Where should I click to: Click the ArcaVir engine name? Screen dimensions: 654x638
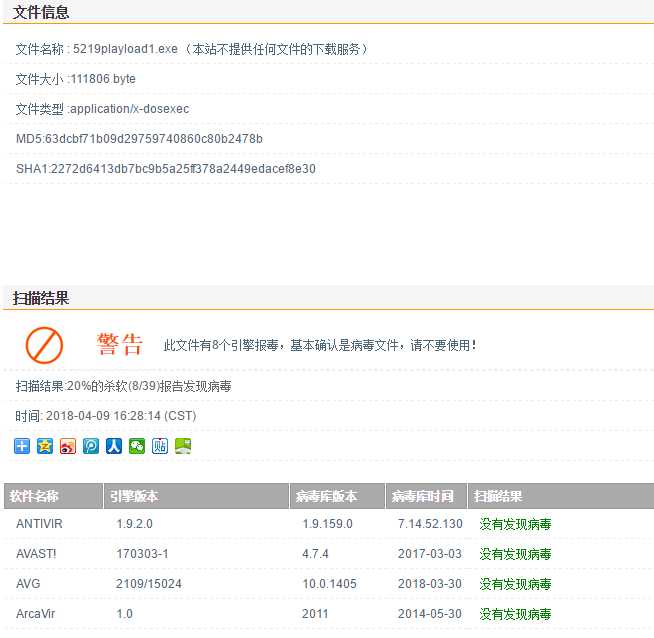[x=38, y=614]
